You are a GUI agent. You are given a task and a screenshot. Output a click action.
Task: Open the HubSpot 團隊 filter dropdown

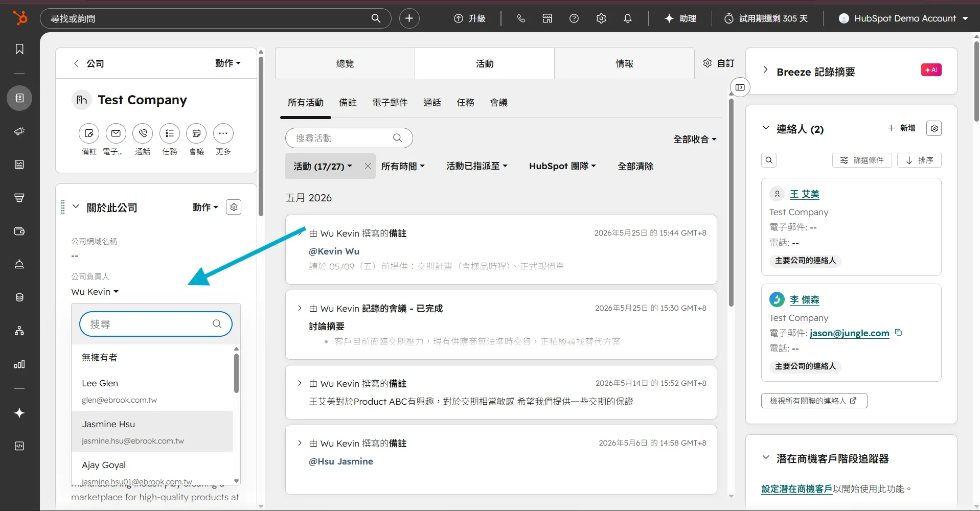(562, 166)
